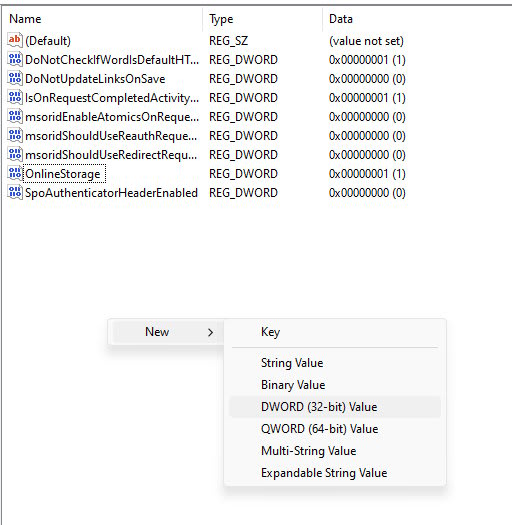Image resolution: width=512 pixels, height=525 pixels.
Task: Select the DoNotCheckIfWordIsDefaultHT... entry name
Action: click(112, 60)
